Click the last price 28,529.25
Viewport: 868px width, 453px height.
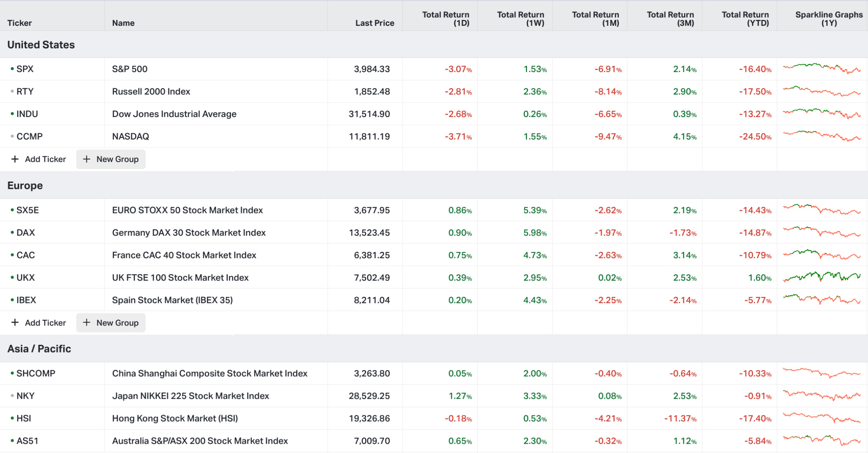coord(369,396)
